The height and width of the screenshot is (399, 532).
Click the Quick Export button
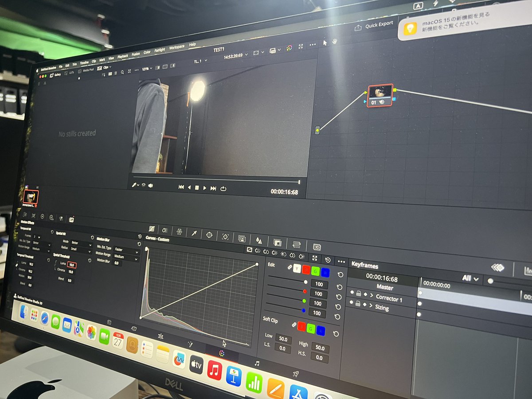pyautogui.click(x=375, y=26)
